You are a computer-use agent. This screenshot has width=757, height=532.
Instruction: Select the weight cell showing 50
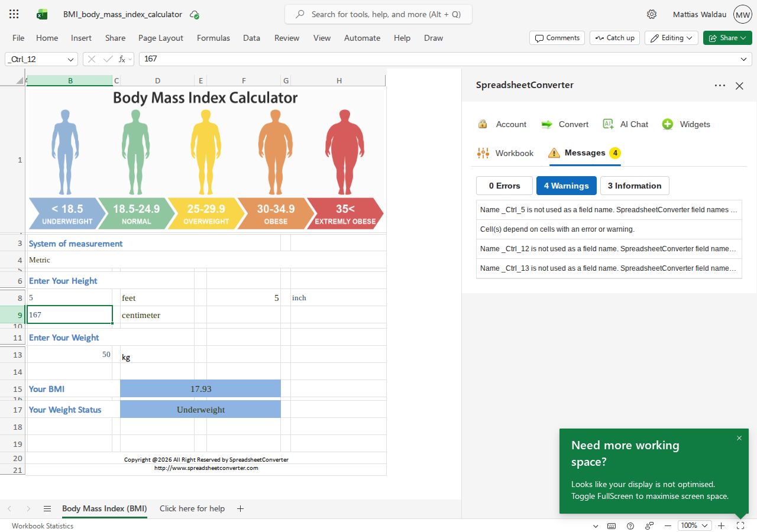[70, 355]
